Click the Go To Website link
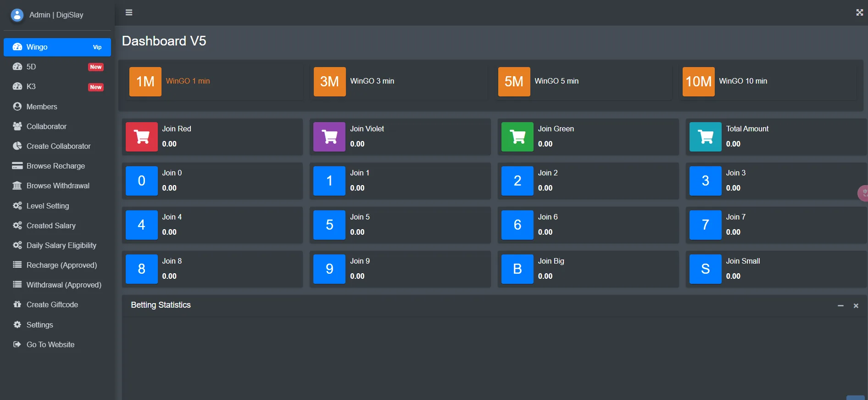Screen dimensions: 868x400 pos(50,344)
